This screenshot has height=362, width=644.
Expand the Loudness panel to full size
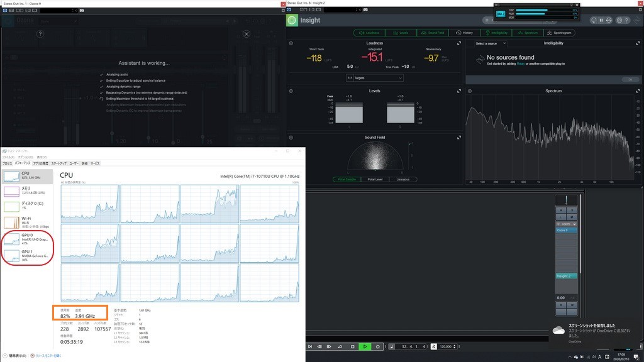tap(458, 43)
